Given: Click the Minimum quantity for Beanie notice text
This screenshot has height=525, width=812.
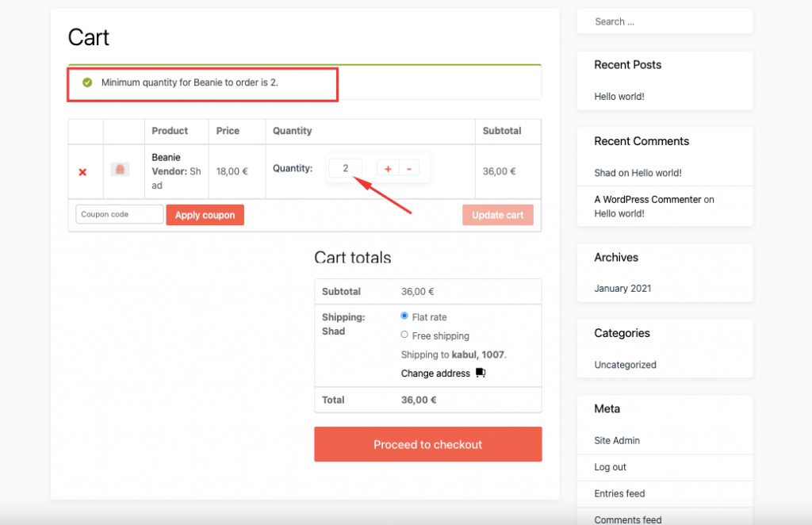Looking at the screenshot, I should pyautogui.click(x=190, y=82).
